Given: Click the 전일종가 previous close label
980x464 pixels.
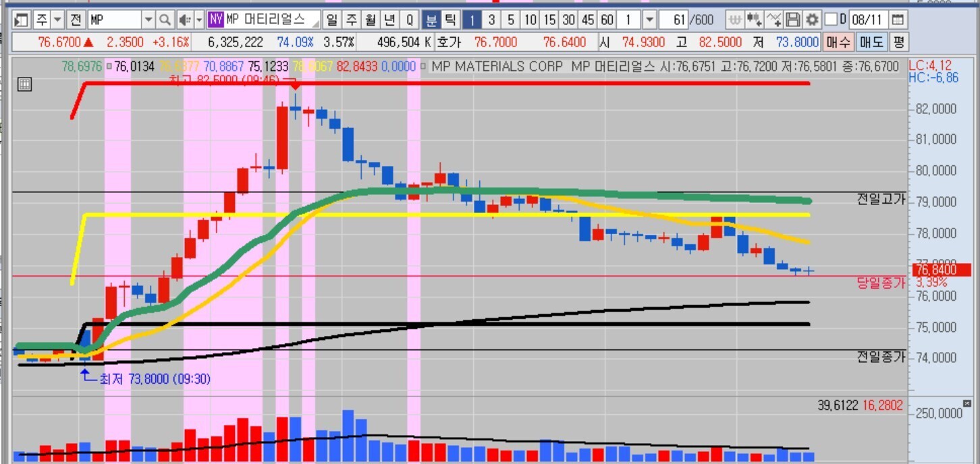Looking at the screenshot, I should click(880, 357).
